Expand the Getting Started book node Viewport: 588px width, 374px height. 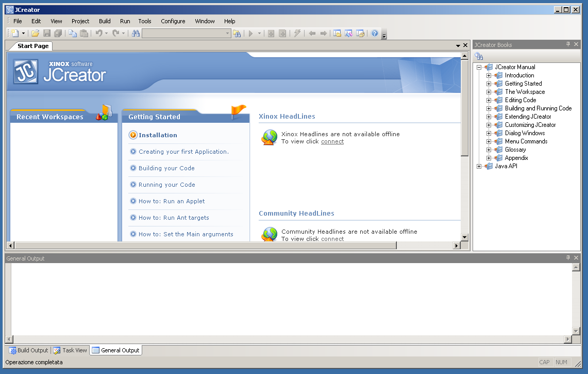489,84
